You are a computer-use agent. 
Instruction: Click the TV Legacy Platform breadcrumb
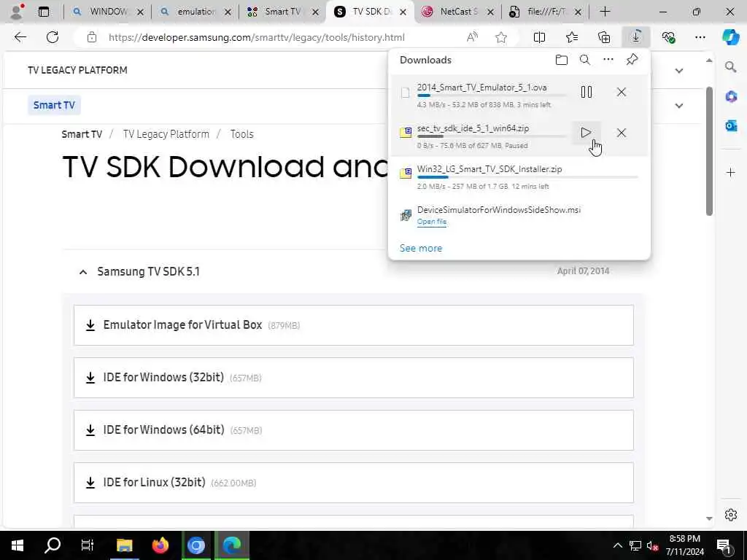[166, 134]
